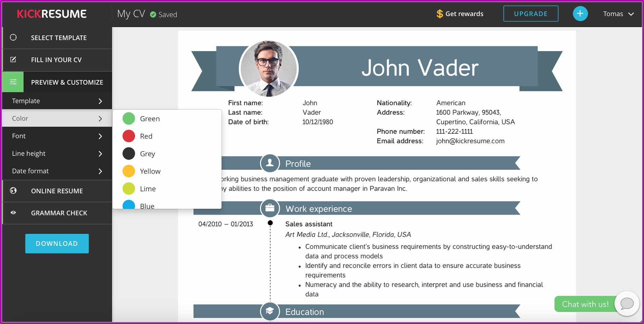Viewport: 644px width, 324px height.
Task: Click John Vader's profile photo
Action: point(269,69)
